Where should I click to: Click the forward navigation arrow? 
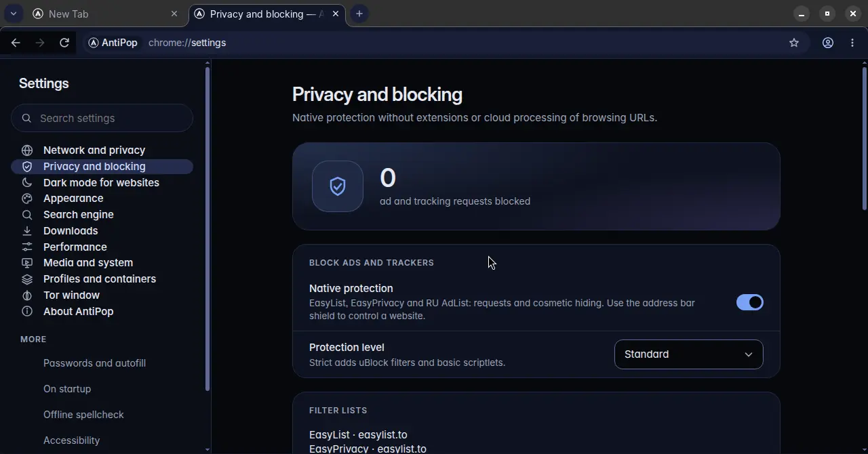40,43
